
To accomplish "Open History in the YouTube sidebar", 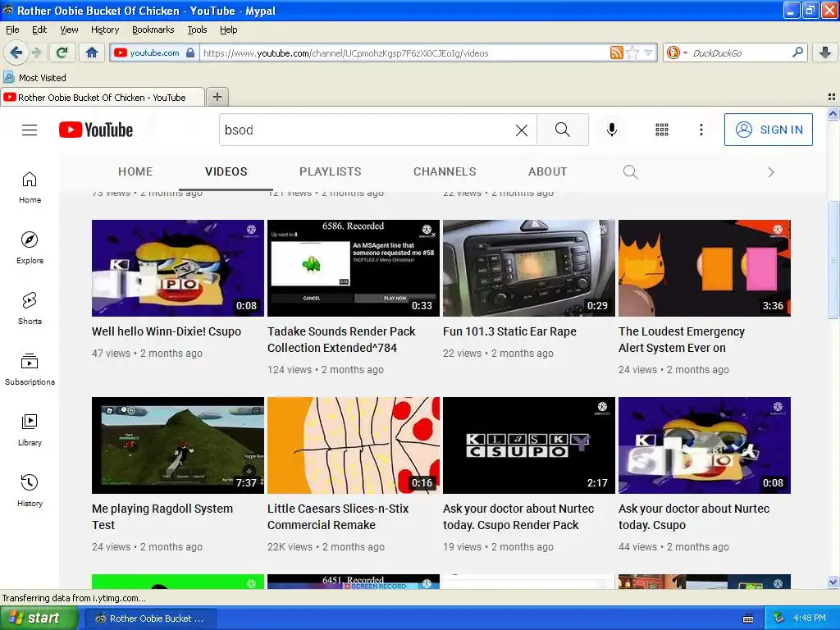I will point(30,491).
